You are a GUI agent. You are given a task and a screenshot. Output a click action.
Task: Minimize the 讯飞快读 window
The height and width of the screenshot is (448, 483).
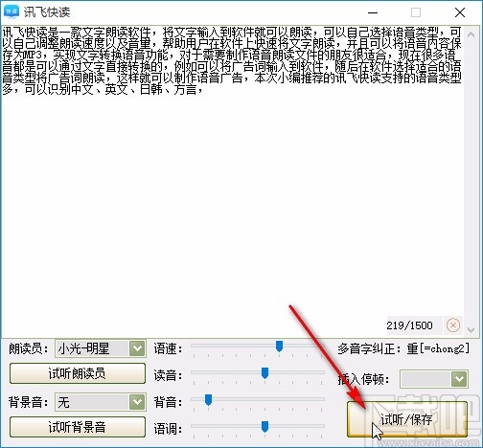click(x=373, y=12)
